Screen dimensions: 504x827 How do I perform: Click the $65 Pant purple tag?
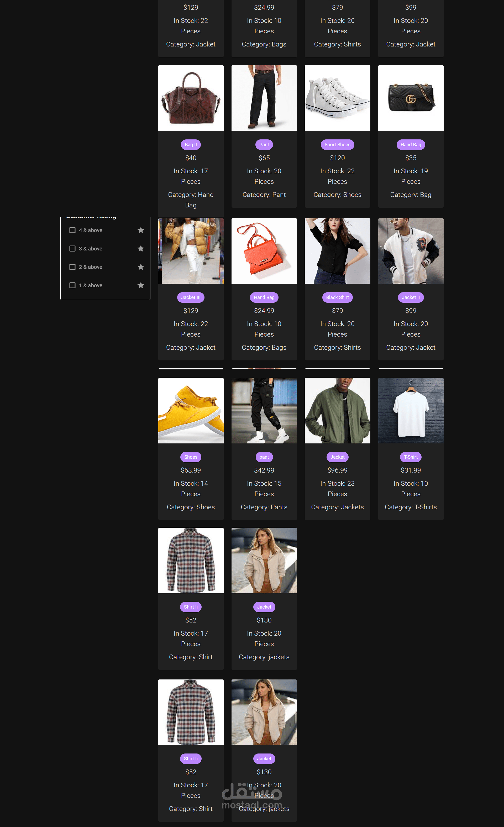pos(264,145)
